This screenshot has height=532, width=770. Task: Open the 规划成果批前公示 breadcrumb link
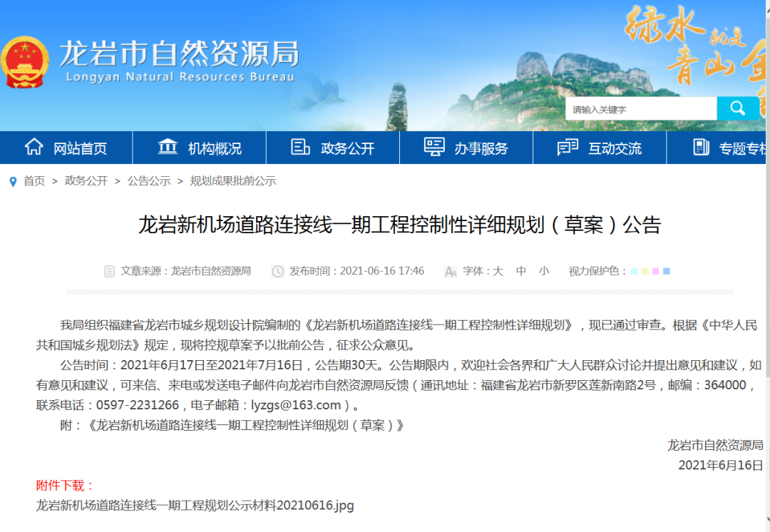click(x=233, y=181)
